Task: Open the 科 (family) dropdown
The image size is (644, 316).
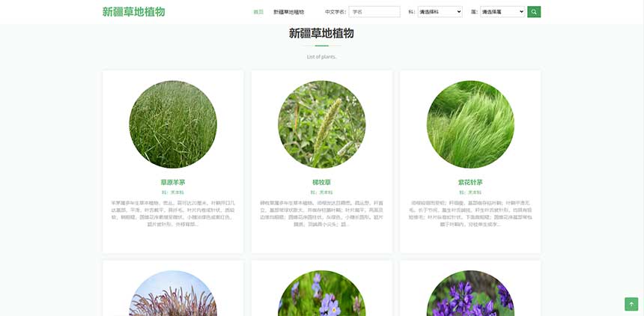Action: (440, 12)
